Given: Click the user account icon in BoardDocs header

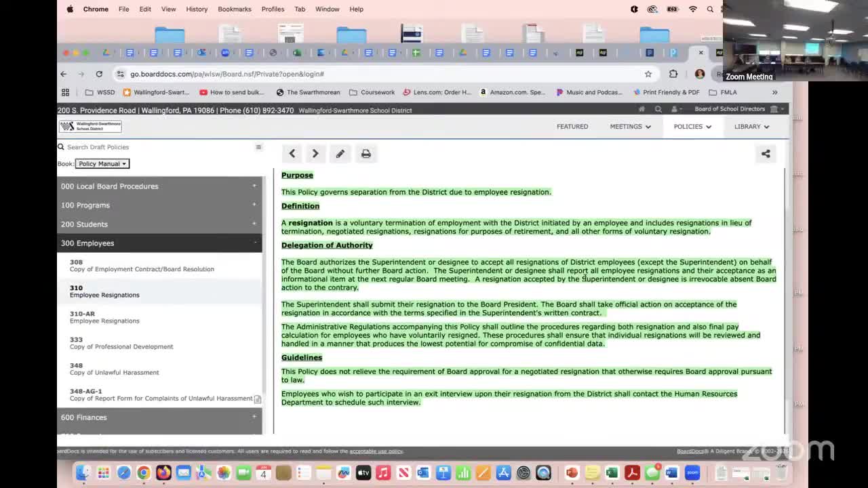Looking at the screenshot, I should coord(675,109).
